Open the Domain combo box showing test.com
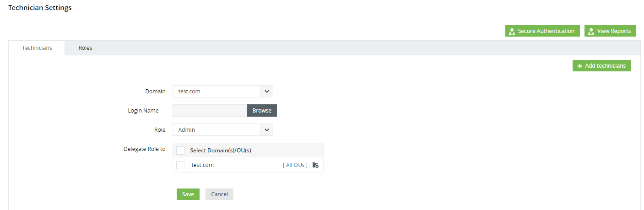Viewport: 644px width, 210px height. click(223, 92)
